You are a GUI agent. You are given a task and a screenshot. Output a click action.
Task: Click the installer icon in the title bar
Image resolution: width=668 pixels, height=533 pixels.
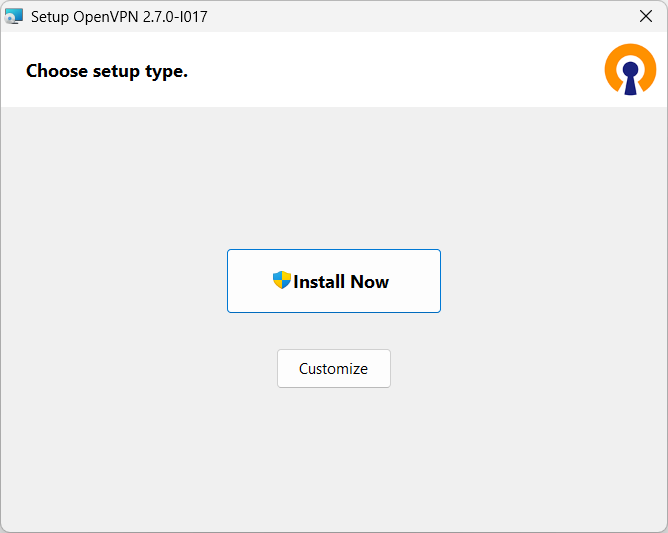pos(14,17)
